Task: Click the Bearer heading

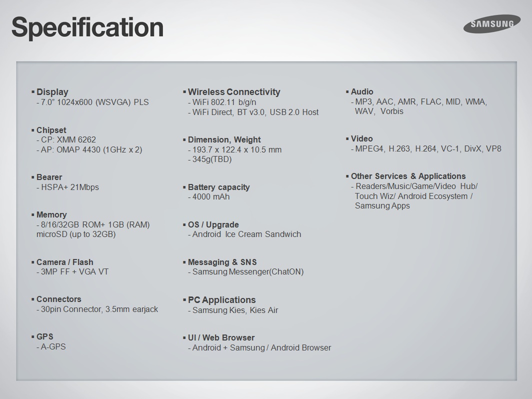Action: point(49,177)
